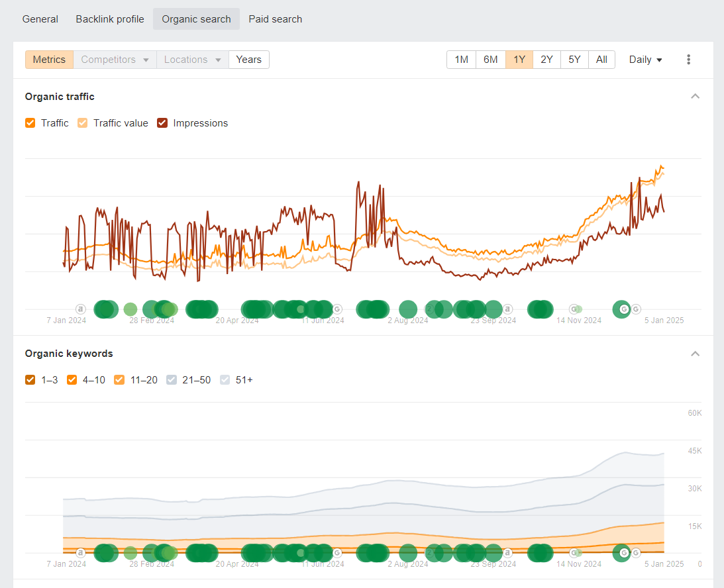Collapse the Organic traffic section
Screen dimensions: 724x588
point(695,97)
